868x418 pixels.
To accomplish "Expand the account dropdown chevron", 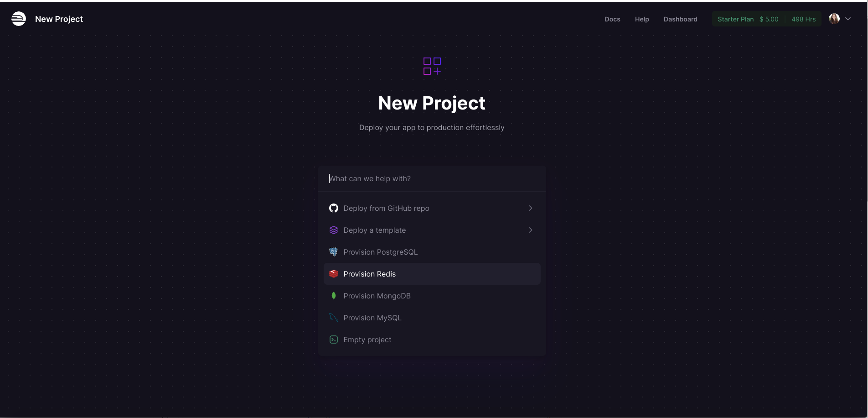I will (848, 19).
